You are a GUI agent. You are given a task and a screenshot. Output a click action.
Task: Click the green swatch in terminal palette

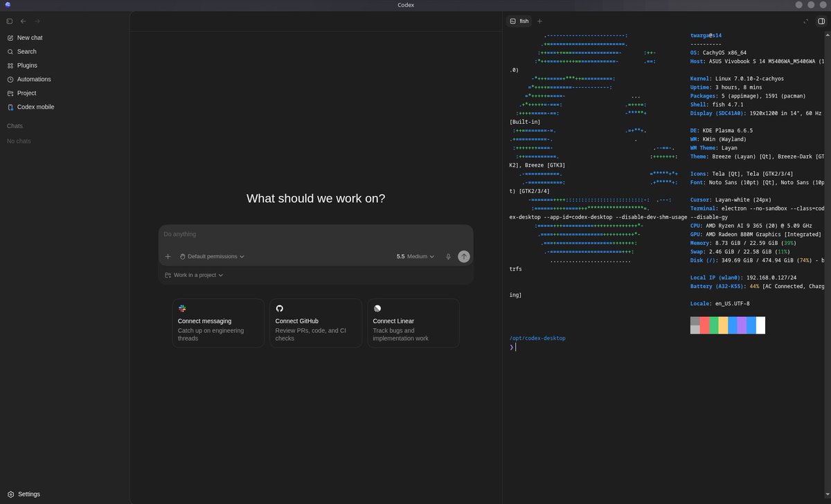[714, 325]
